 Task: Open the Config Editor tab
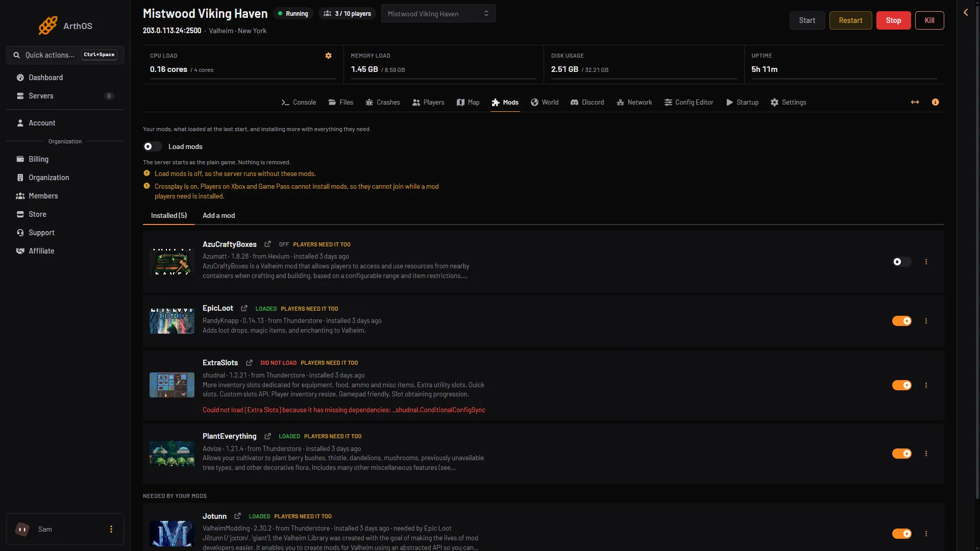[689, 102]
